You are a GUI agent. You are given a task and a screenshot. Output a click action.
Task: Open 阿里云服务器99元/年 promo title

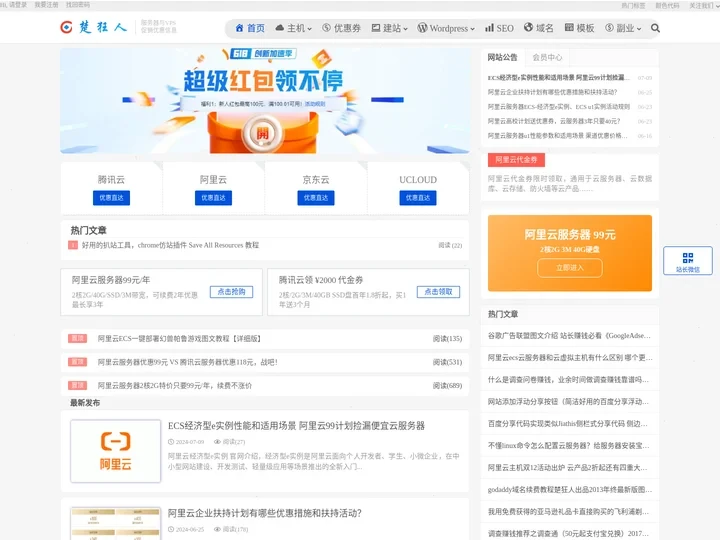pyautogui.click(x=111, y=280)
